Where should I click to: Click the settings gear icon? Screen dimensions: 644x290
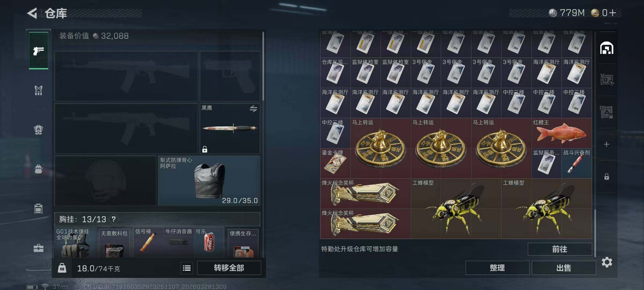pos(607,262)
